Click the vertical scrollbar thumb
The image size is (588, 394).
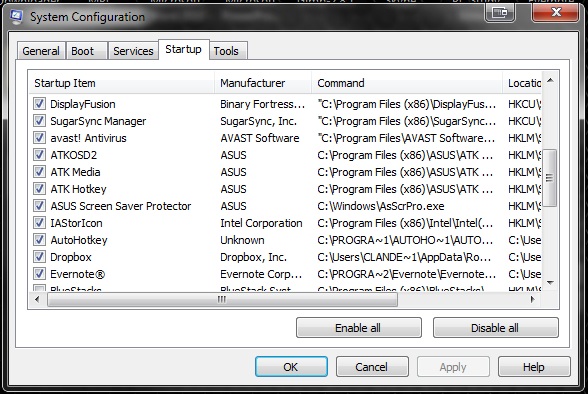[550, 178]
